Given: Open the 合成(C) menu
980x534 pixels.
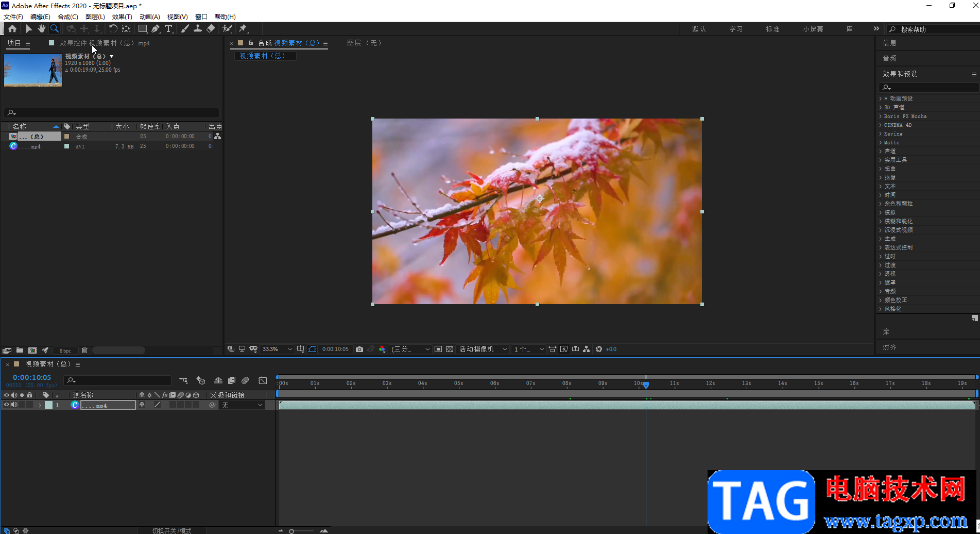Looking at the screenshot, I should click(x=67, y=17).
